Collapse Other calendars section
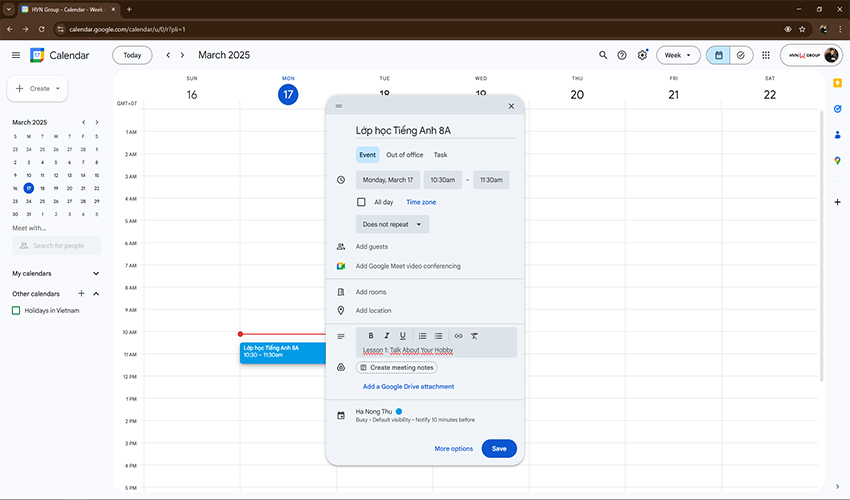Viewport: 850px width, 500px height. pos(96,293)
